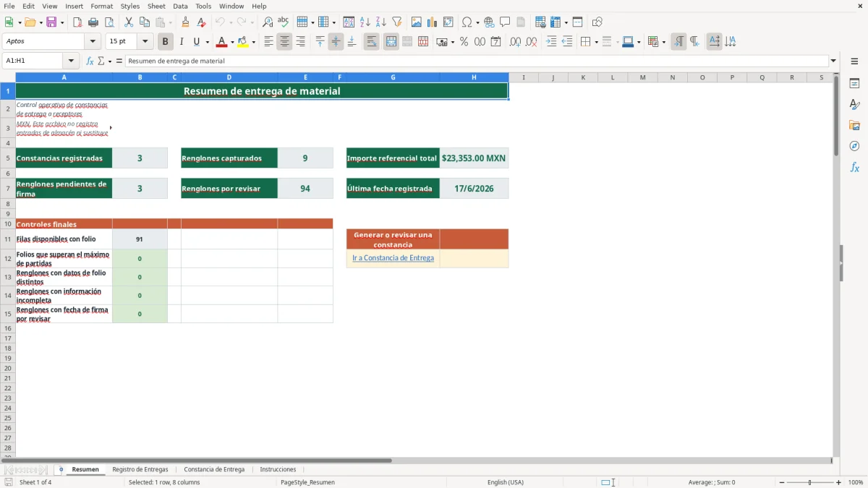The height and width of the screenshot is (488, 868).
Task: Click the Print icon
Action: [94, 22]
